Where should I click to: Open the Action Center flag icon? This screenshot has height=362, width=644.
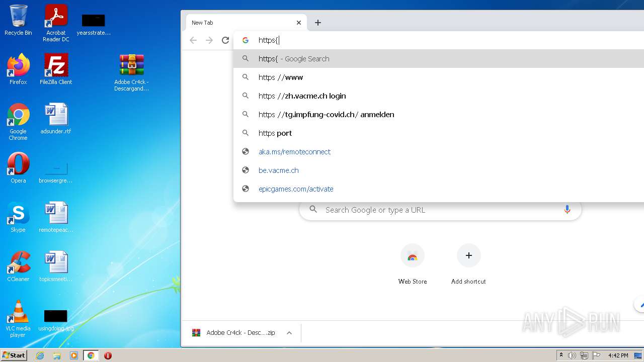coord(596,355)
